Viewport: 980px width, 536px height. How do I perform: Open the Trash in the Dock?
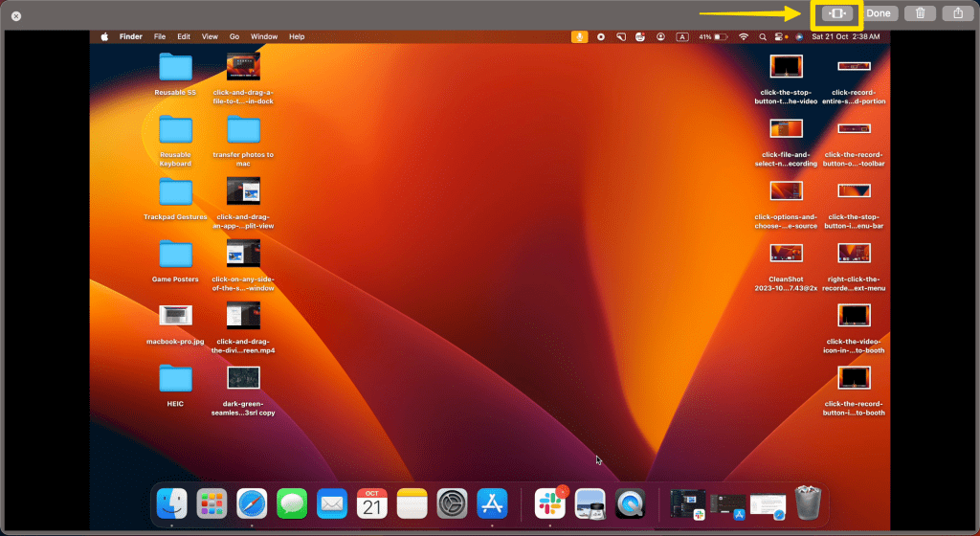808,503
